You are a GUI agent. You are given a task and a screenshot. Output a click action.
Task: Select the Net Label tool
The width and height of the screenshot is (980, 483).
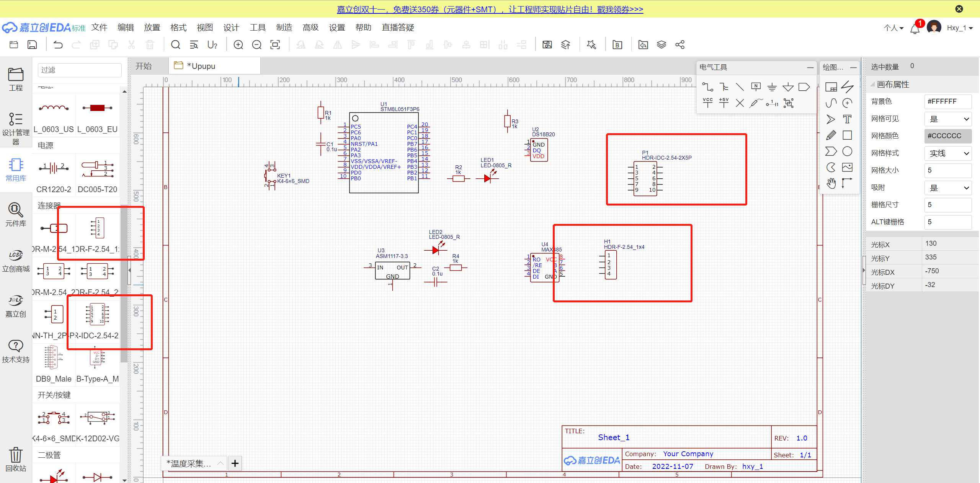click(x=756, y=87)
